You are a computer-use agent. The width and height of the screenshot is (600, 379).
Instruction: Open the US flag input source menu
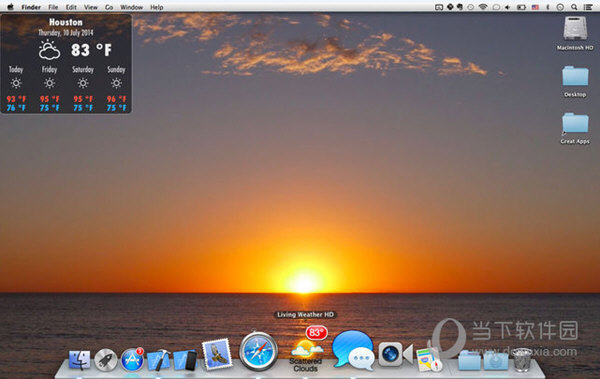535,7
